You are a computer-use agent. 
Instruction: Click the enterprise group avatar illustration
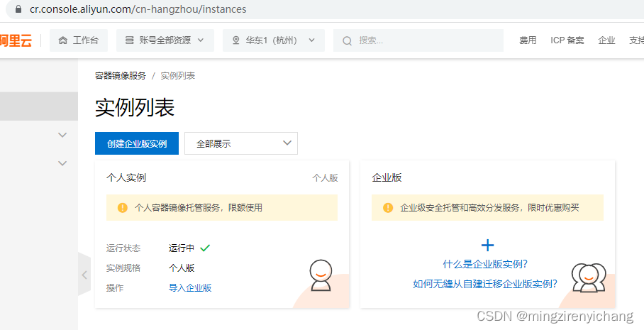tap(589, 277)
